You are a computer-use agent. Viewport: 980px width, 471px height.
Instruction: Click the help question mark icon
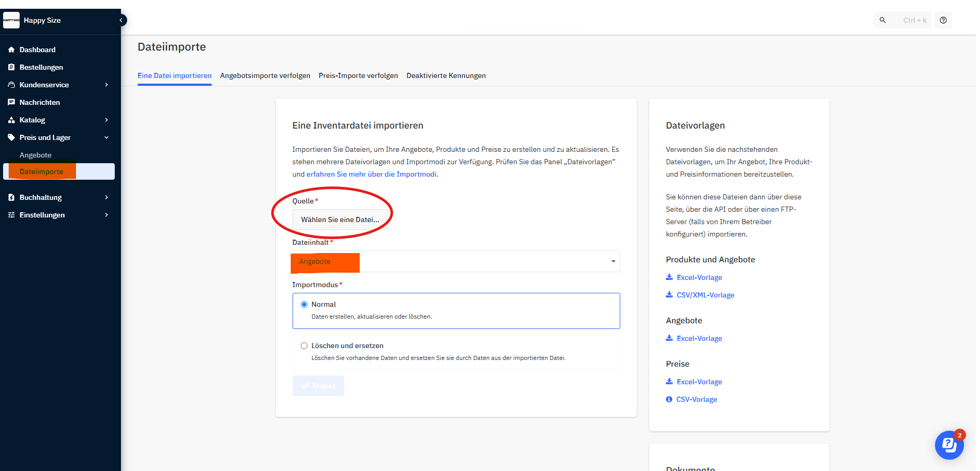[x=943, y=20]
